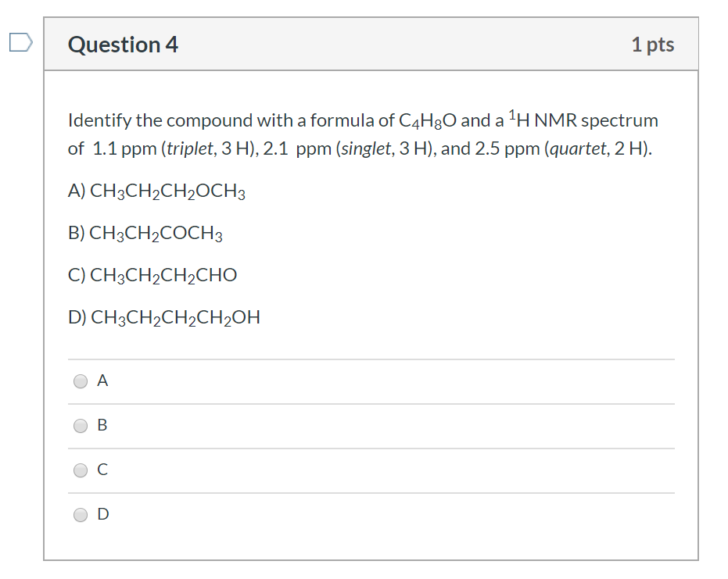Click the 1 pts label
Image resolution: width=728 pixels, height=579 pixels.
pos(655,45)
